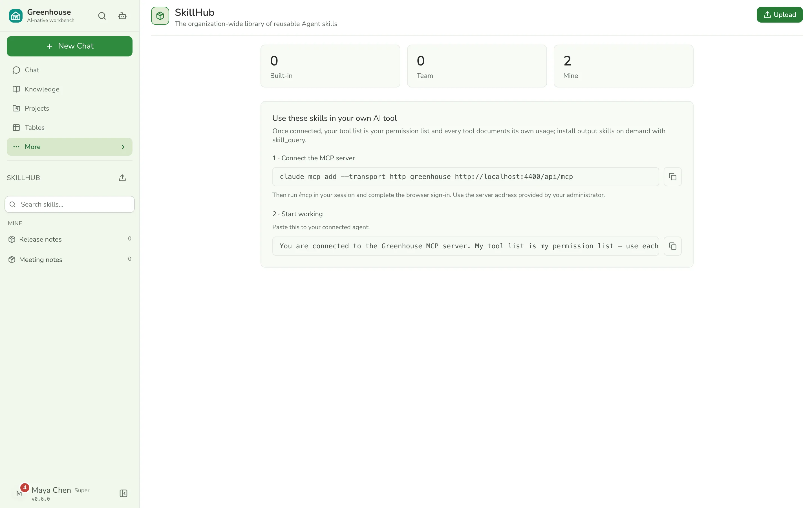Click the SkillHub page title
The width and height of the screenshot is (812, 508).
(195, 12)
